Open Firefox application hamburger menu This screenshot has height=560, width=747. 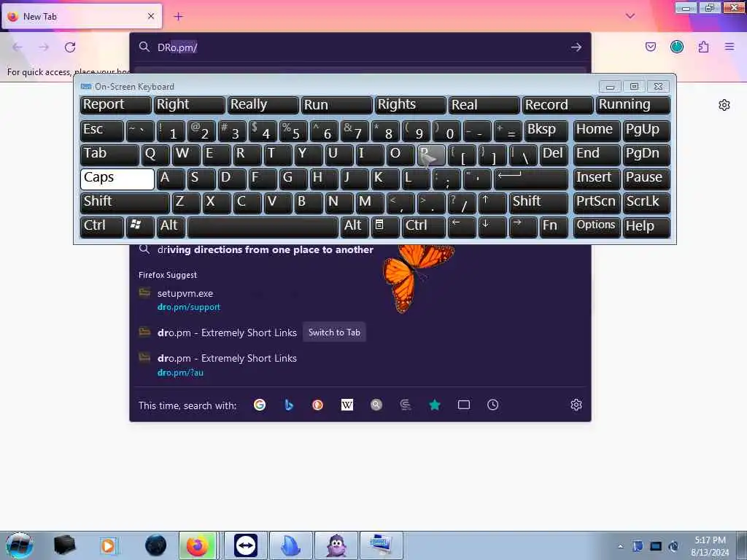[x=729, y=47]
